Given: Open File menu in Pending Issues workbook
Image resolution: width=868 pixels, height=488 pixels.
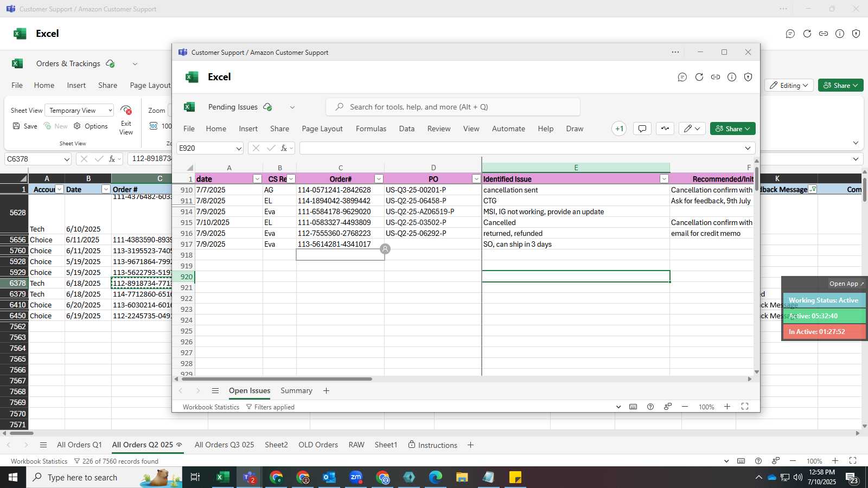Looking at the screenshot, I should click(x=189, y=129).
